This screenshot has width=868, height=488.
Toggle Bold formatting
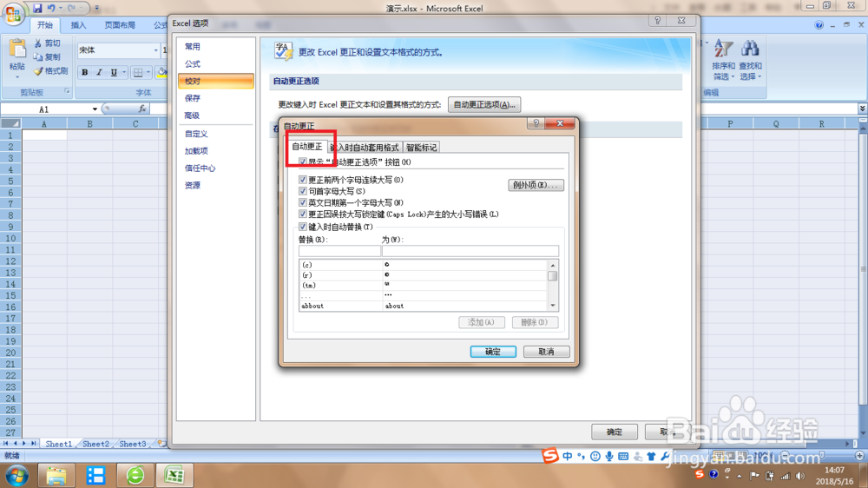click(x=85, y=73)
